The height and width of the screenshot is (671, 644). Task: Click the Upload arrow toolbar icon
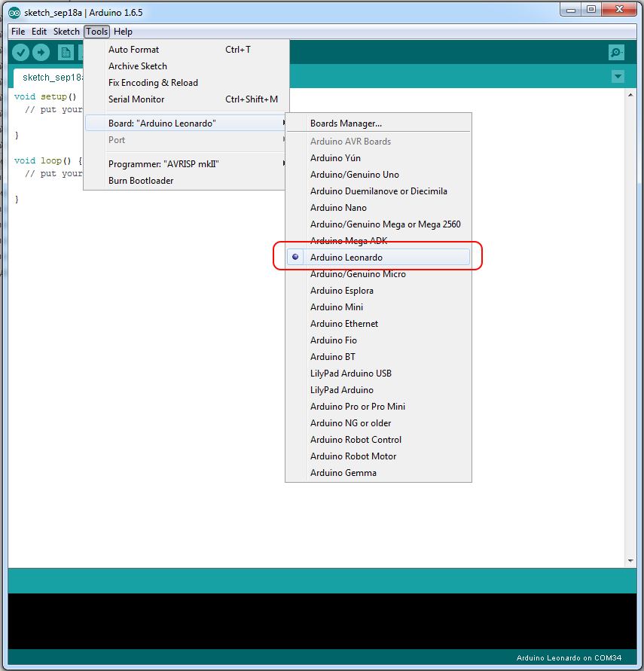(x=41, y=53)
